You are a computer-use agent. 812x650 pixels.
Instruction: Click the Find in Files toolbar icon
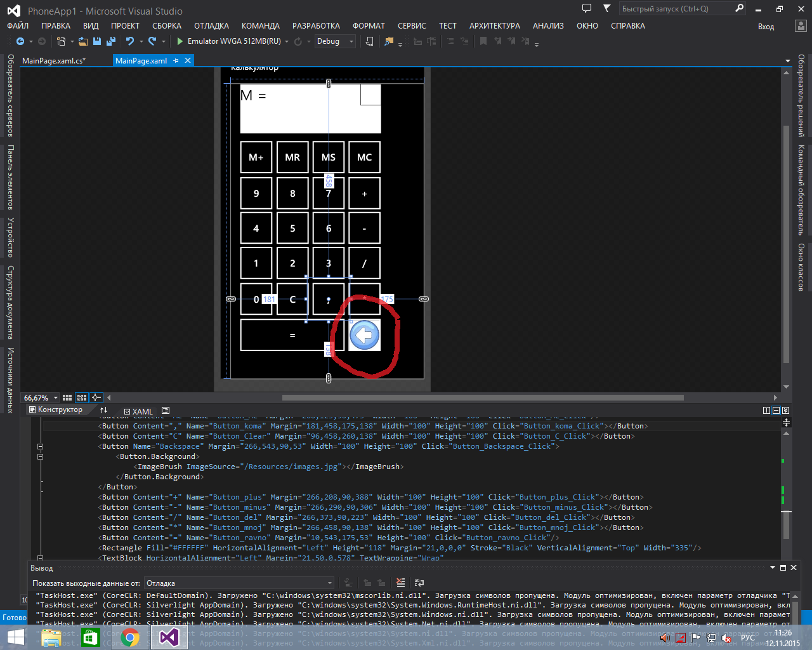click(389, 41)
